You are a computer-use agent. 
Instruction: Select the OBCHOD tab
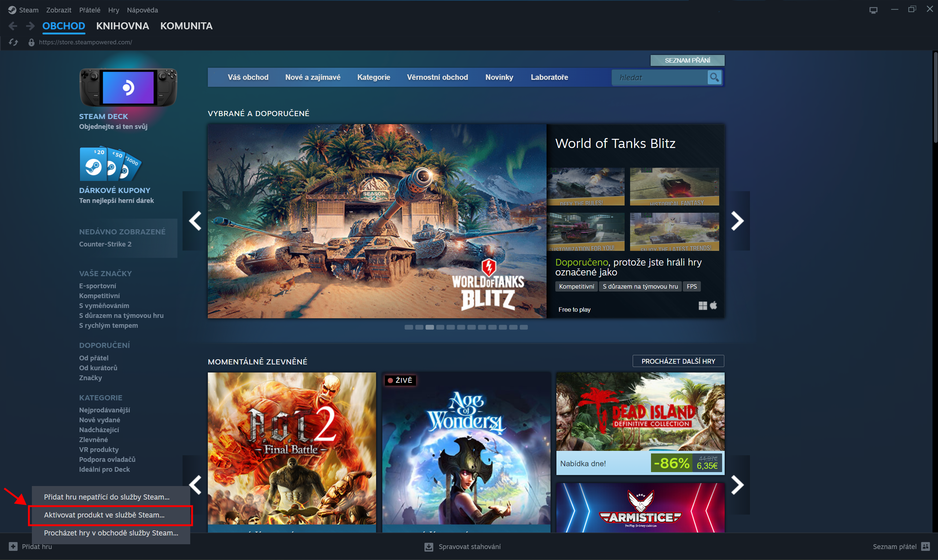(x=63, y=26)
